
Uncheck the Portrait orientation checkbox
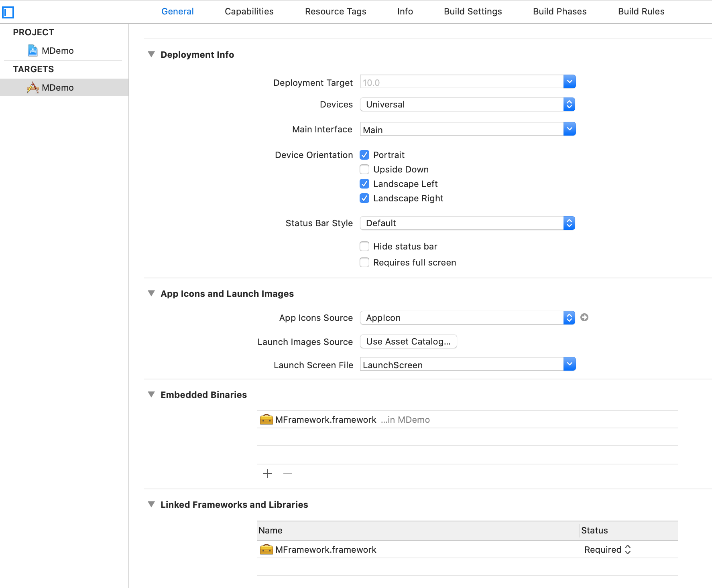click(x=364, y=155)
